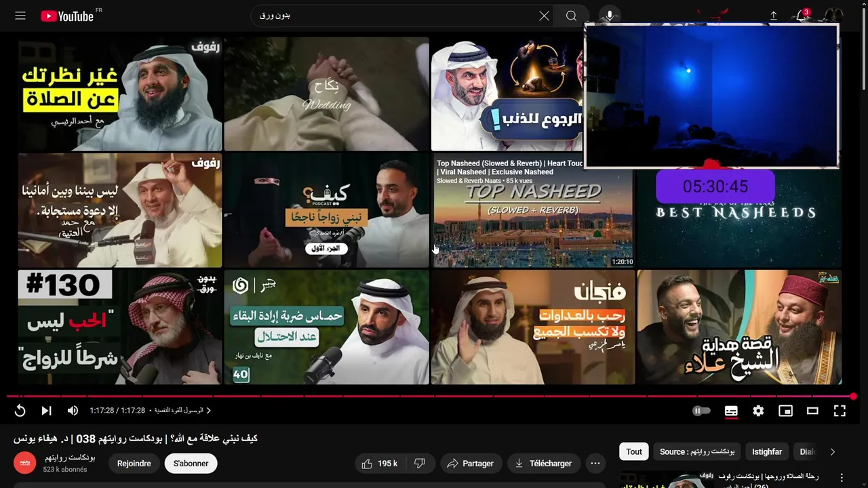868x488 pixels.
Task: Select the Istighfar chip
Action: (767, 452)
